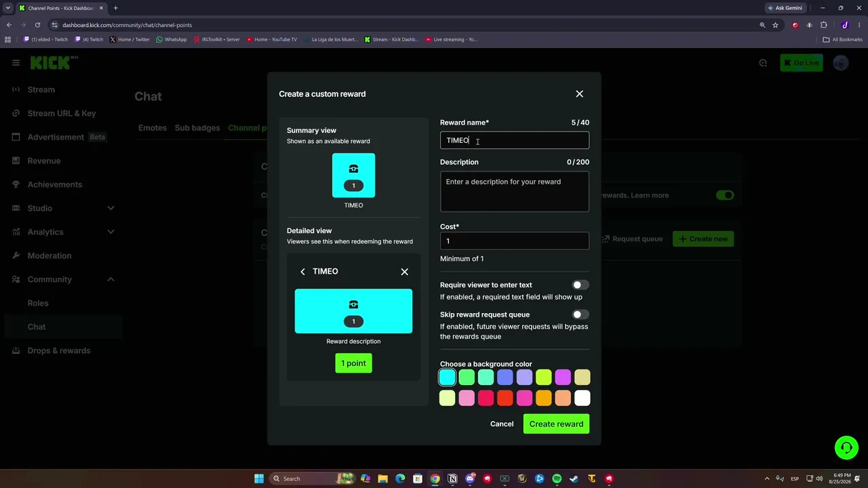Open the Chrome tab search dropdown

pos(7,8)
